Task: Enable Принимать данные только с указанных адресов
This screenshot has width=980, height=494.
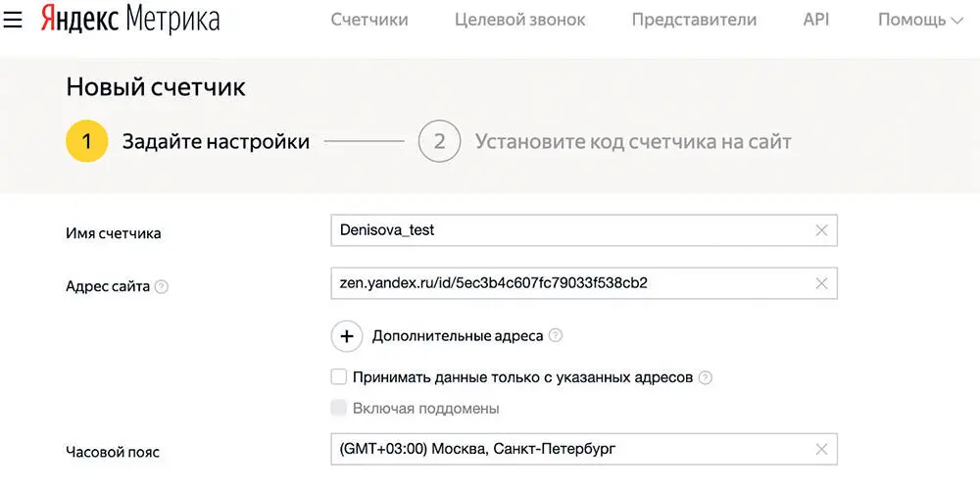Action: 339,376
